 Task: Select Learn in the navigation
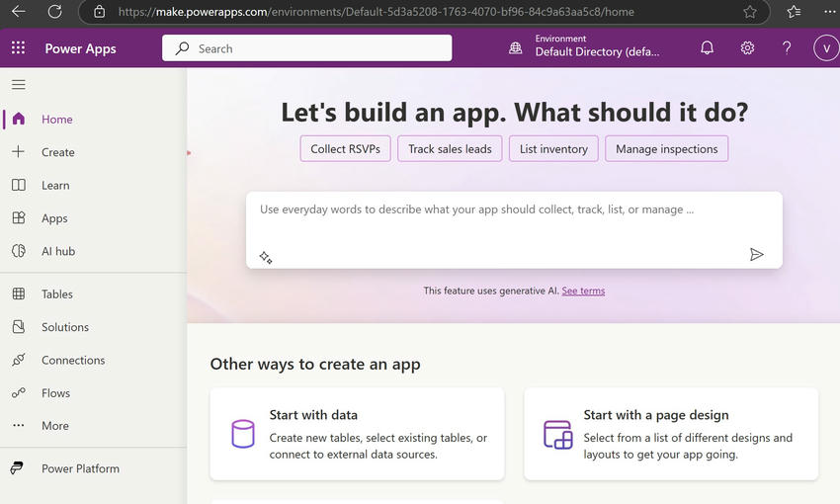55,186
